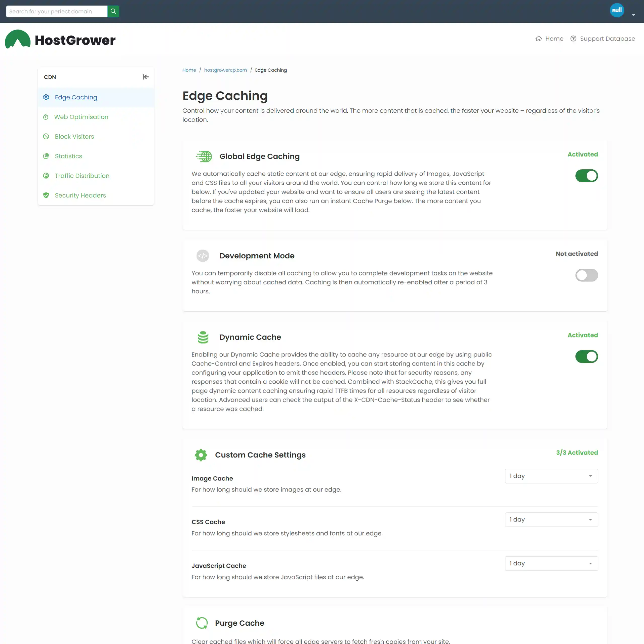Open the CSS Cache duration dropdown
This screenshot has height=644, width=644.
click(x=551, y=520)
